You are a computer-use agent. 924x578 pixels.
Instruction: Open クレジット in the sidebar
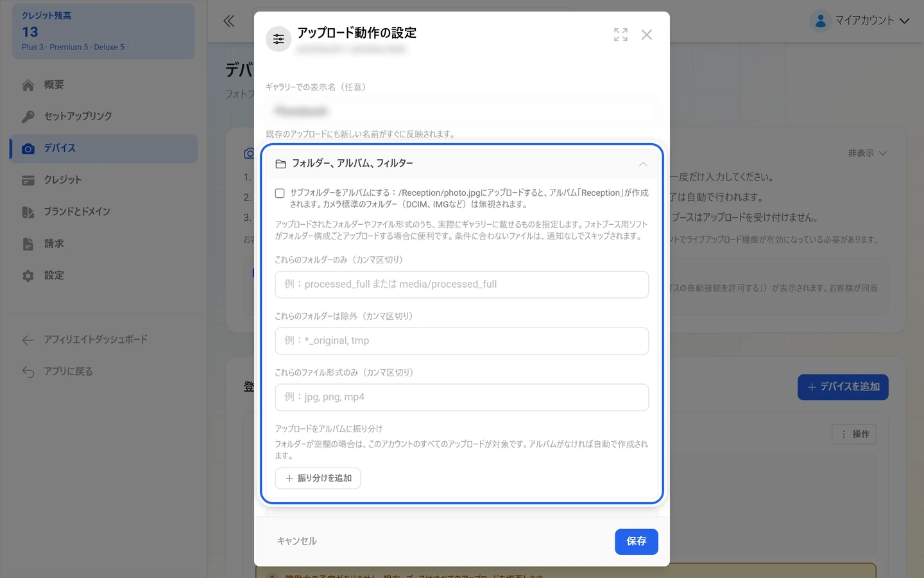point(103,180)
